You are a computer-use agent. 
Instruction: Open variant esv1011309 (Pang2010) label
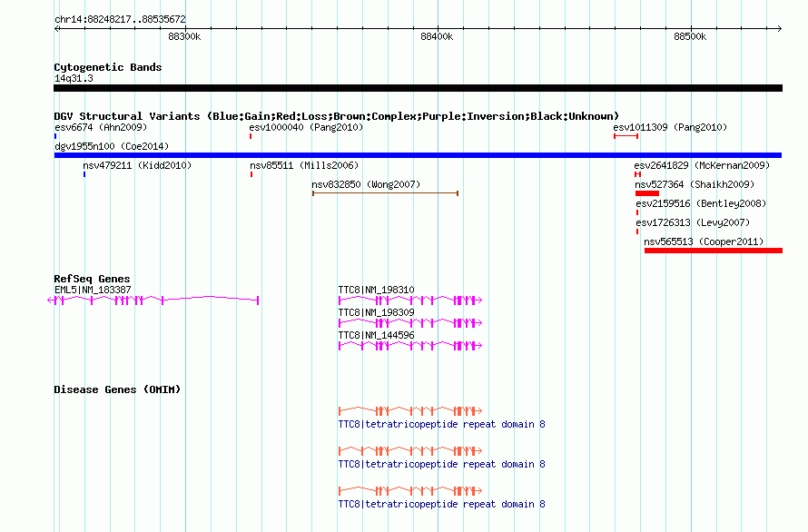(x=670, y=127)
